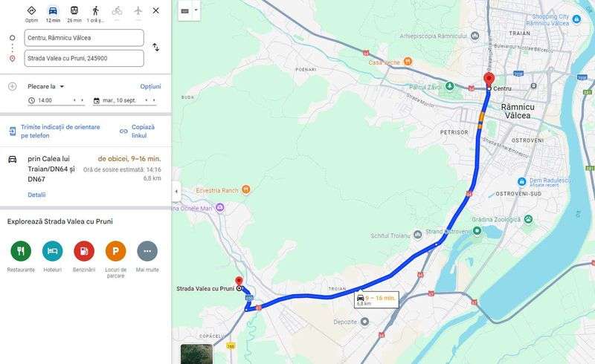Swap start and destination with reverse arrows
The height and width of the screenshot is (364, 595).
click(x=155, y=48)
